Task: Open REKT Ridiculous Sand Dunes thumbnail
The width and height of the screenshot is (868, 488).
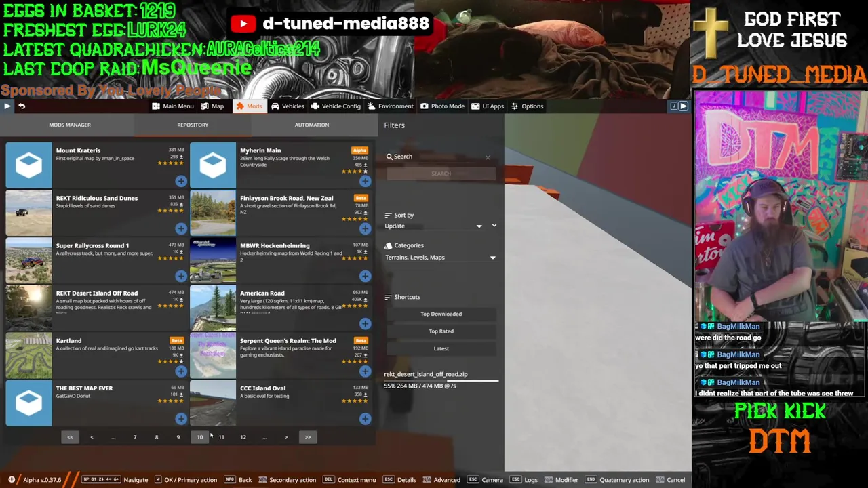Action: pyautogui.click(x=28, y=212)
